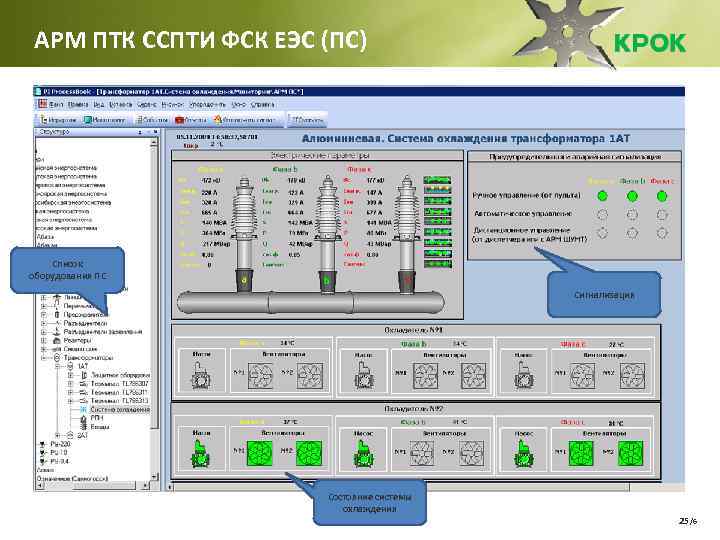Expand the Терминал TL786307 tree node
720x540 pixels.
click(71, 383)
